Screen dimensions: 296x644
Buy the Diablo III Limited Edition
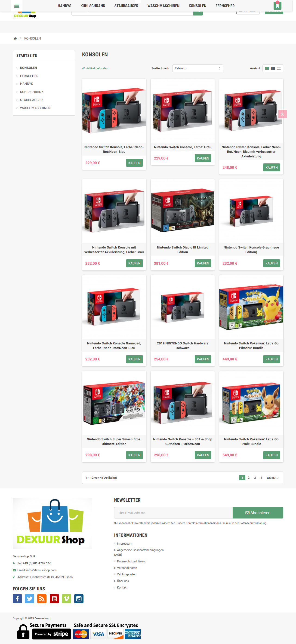coord(203,263)
